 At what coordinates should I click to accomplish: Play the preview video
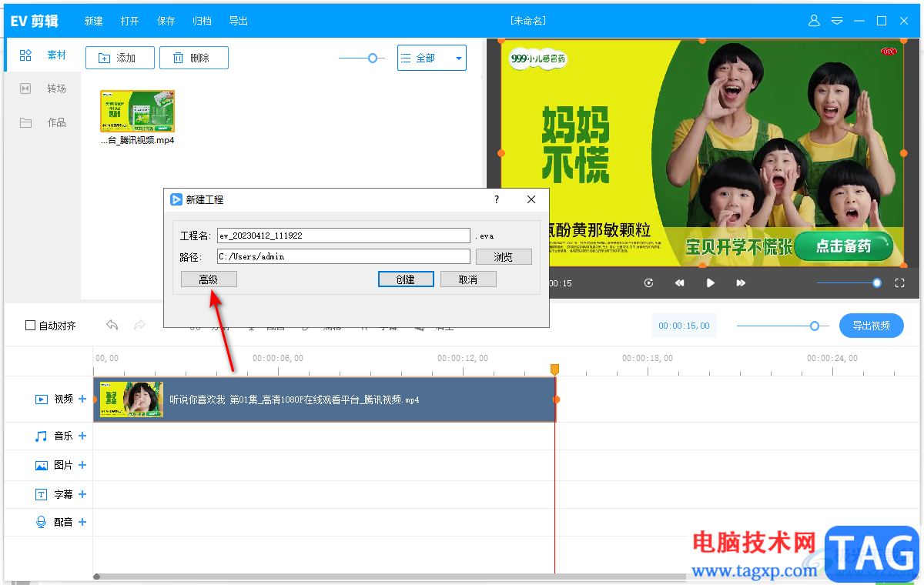(x=710, y=283)
